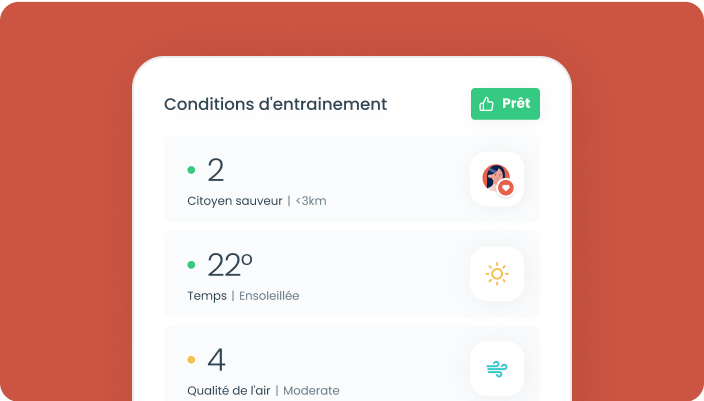Click the 22° temperature value

click(x=229, y=265)
